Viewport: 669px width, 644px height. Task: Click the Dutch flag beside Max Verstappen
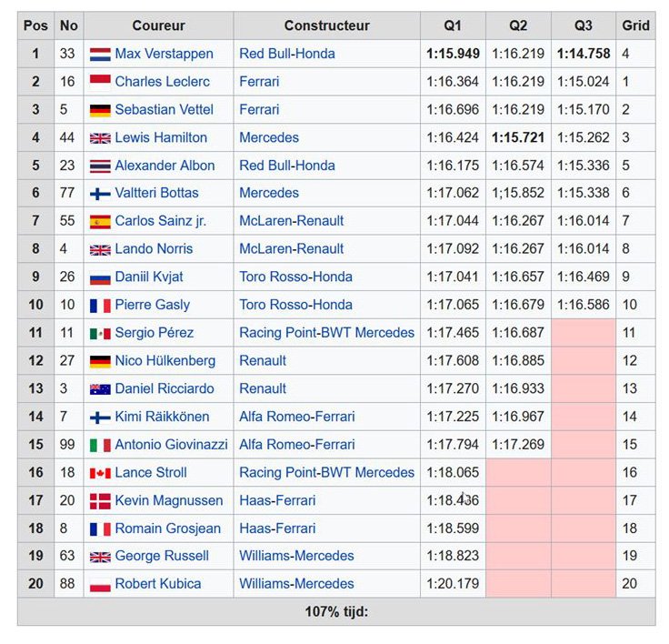(100, 55)
